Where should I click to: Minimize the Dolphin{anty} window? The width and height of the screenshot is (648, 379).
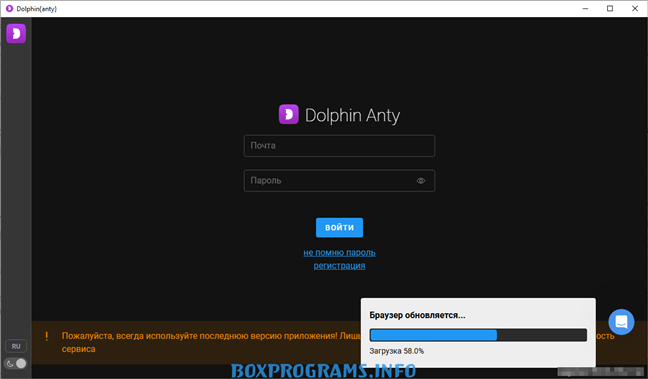click(x=585, y=8)
